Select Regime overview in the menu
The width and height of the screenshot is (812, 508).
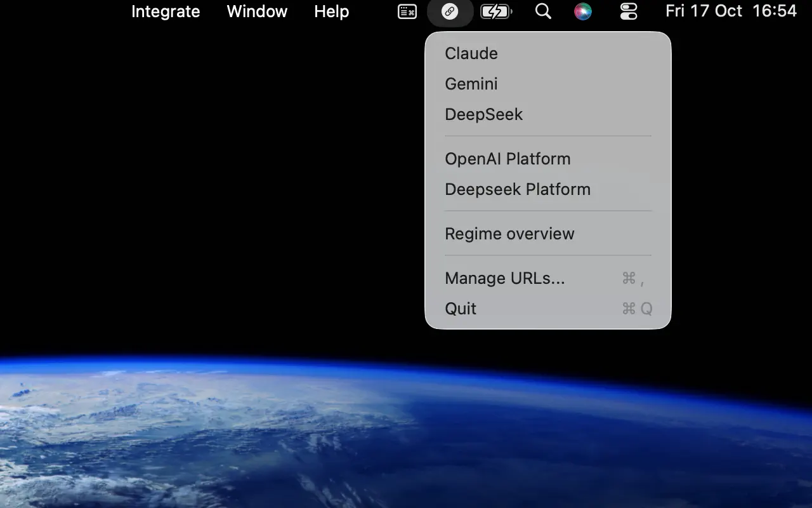(x=509, y=234)
